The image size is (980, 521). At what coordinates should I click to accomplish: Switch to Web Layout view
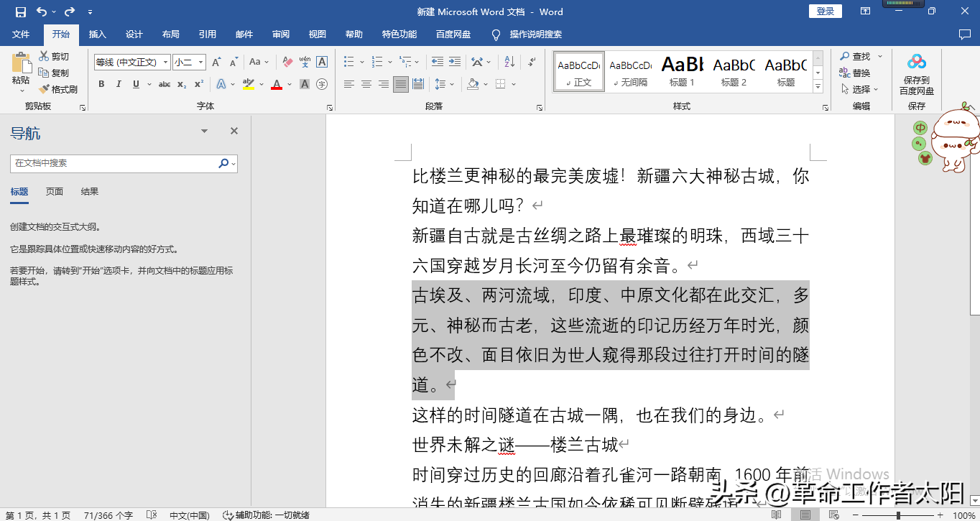[833, 515]
